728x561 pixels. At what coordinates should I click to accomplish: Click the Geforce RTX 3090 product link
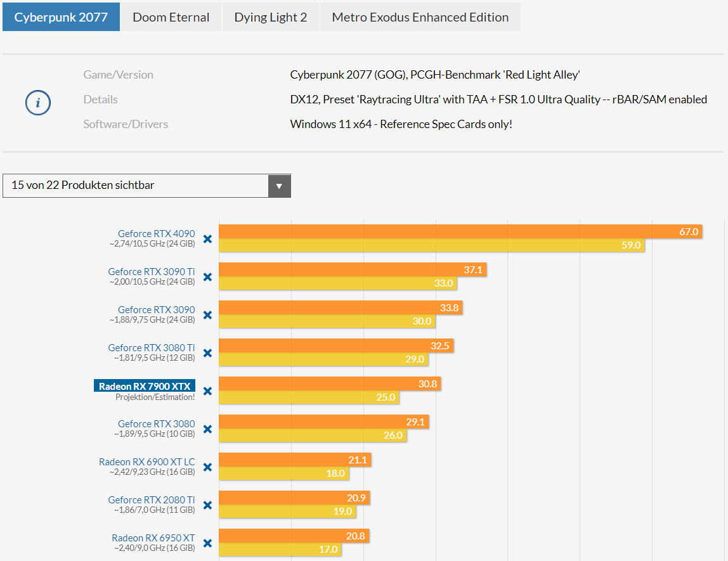click(157, 309)
